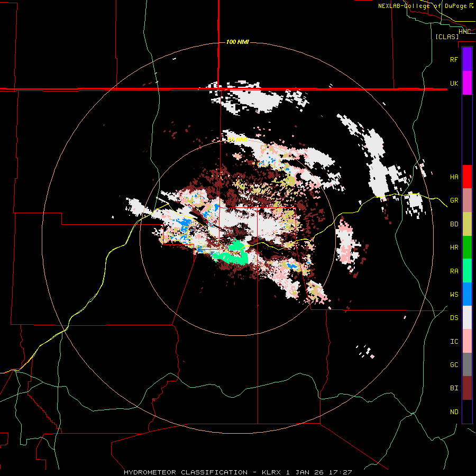Select the 'WS' legend label
This screenshot has height=476, width=476.
pos(454,295)
